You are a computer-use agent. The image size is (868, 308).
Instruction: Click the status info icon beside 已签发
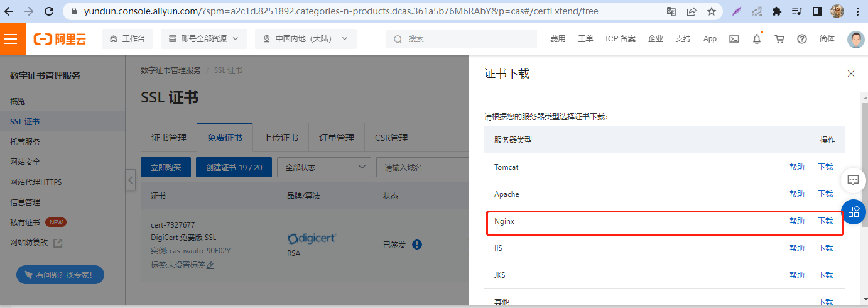[x=417, y=245]
